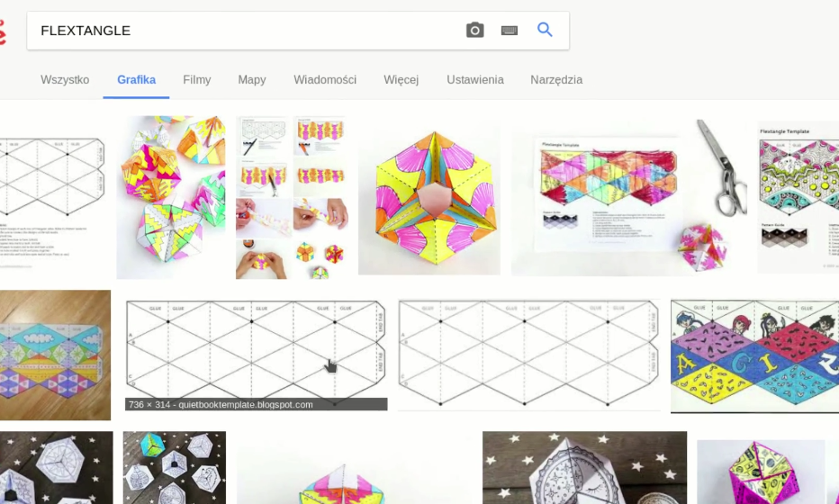Screen dimensions: 839x504
Task: Click the camera search-by-image icon
Action: coord(474,30)
